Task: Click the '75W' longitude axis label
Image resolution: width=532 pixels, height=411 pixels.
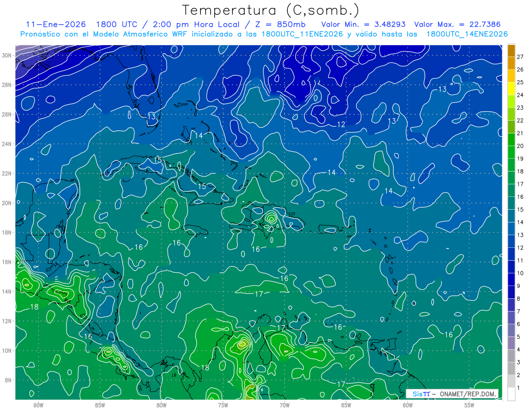Action: coord(223,405)
